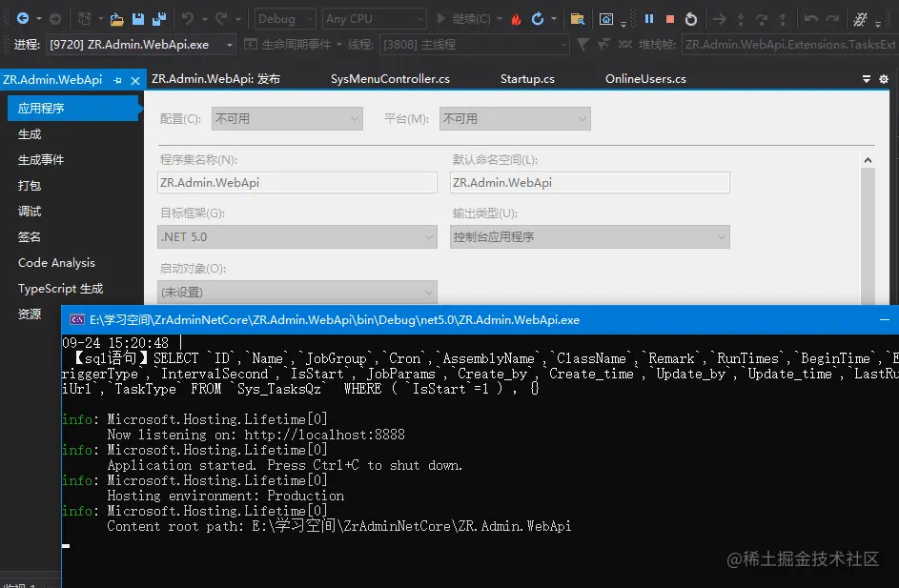Image resolution: width=899 pixels, height=588 pixels.
Task: Expand the Restart application dropdown arrow
Action: (554, 19)
